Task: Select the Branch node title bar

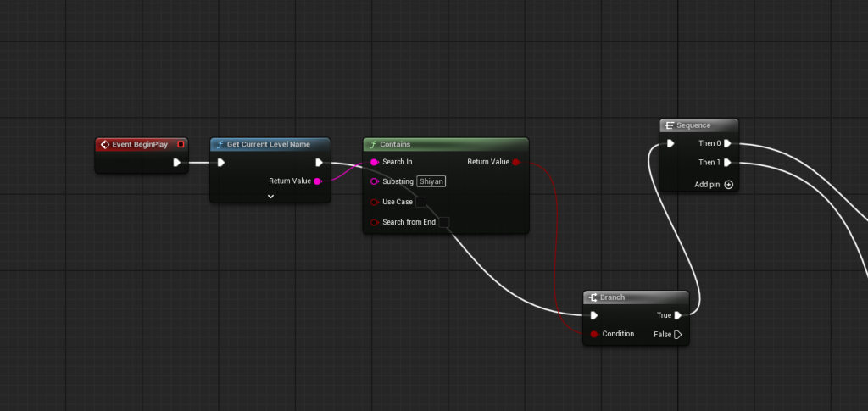Action: (636, 297)
